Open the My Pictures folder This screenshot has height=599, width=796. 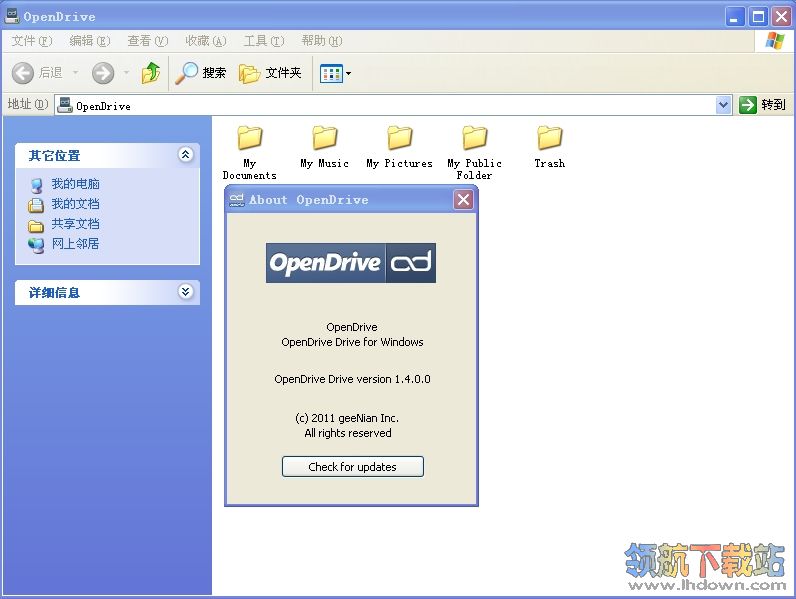click(400, 147)
